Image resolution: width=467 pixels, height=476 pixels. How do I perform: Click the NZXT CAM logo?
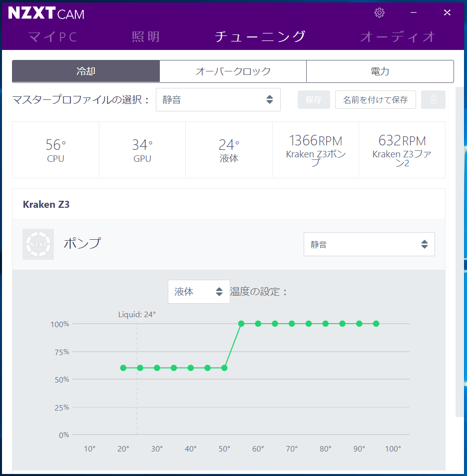[x=46, y=13]
